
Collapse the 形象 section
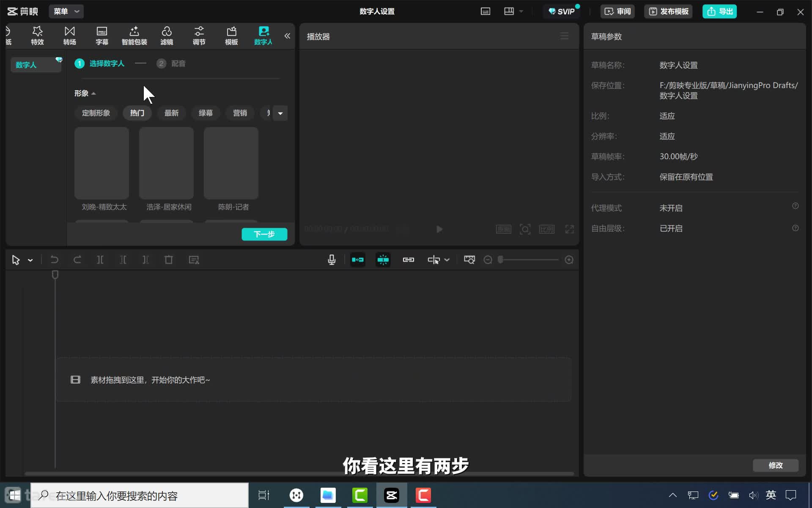85,93
